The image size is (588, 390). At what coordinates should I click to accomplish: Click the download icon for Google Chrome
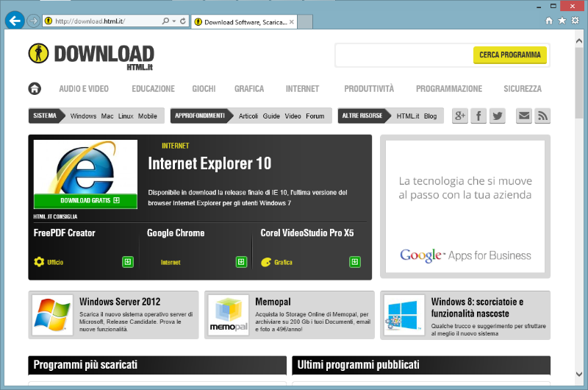241,262
